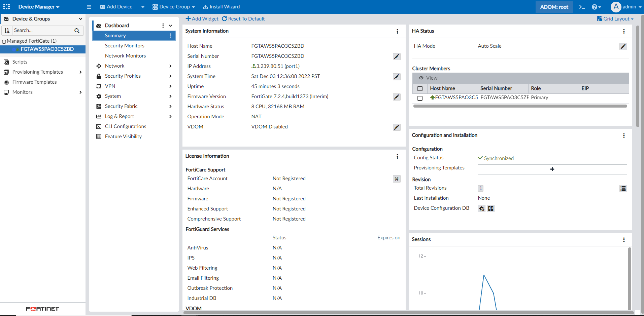Open the revision history list icon
This screenshot has height=316, width=644.
623,189
